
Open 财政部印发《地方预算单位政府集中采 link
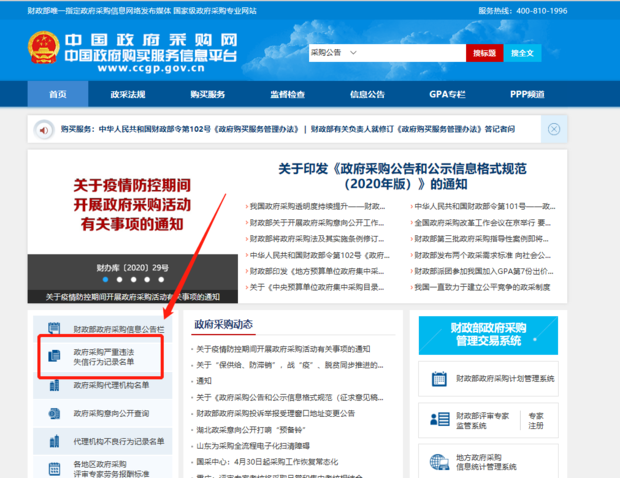317,271
